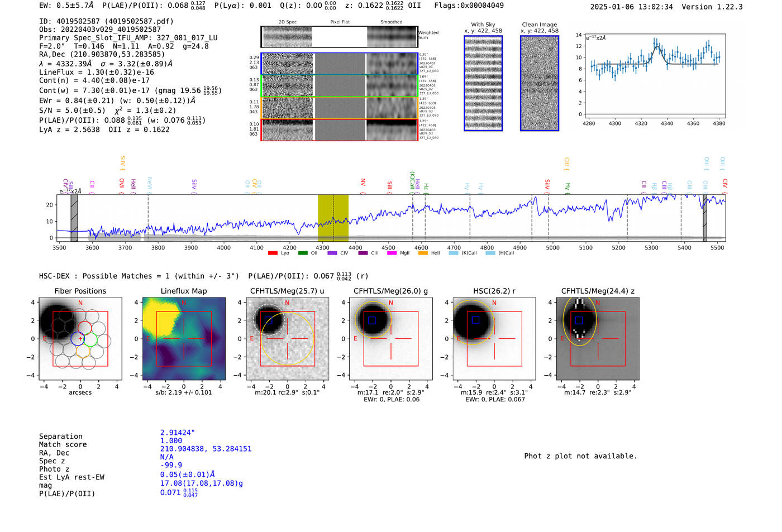Screen dimensions: 782x532
Task: Click the (K)CaII legend swatch
Action: click(454, 253)
